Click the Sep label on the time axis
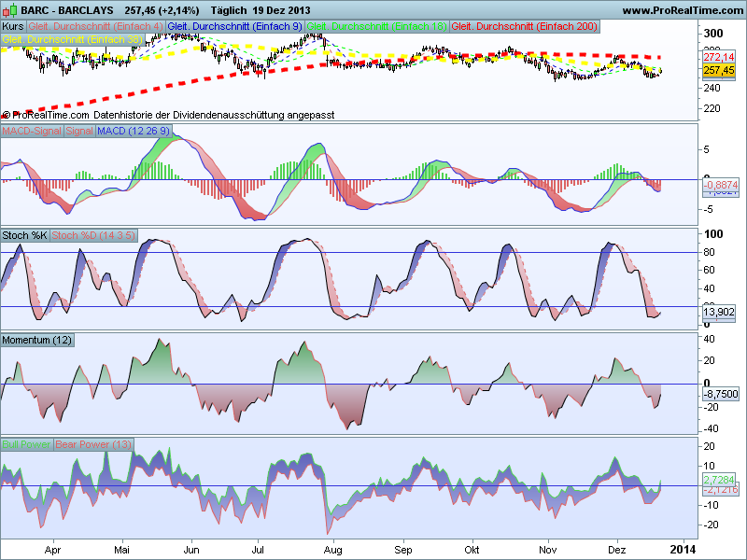 pyautogui.click(x=403, y=550)
